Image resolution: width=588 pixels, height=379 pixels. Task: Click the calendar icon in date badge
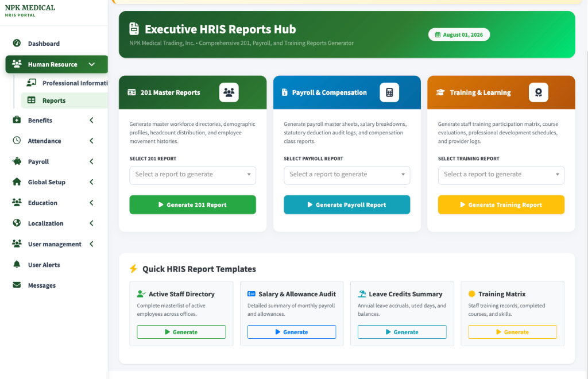click(x=438, y=35)
